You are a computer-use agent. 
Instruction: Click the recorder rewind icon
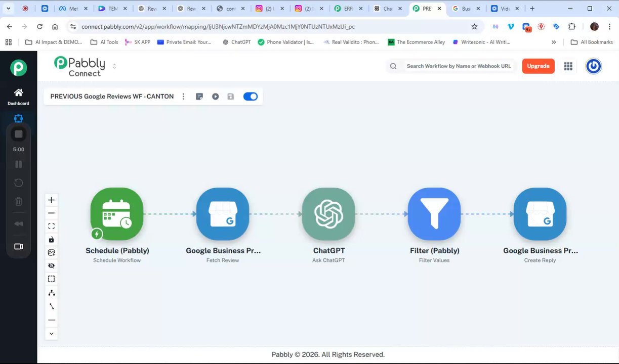click(x=19, y=224)
